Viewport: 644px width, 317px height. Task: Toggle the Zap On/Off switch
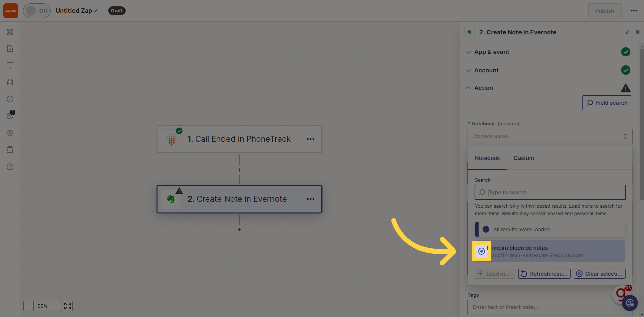click(37, 11)
